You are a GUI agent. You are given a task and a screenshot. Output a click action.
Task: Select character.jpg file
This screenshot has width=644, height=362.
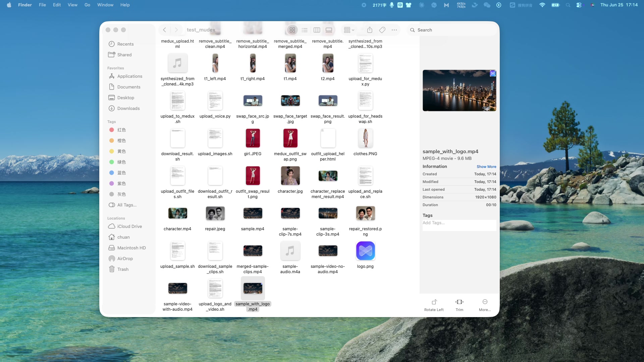tap(290, 176)
